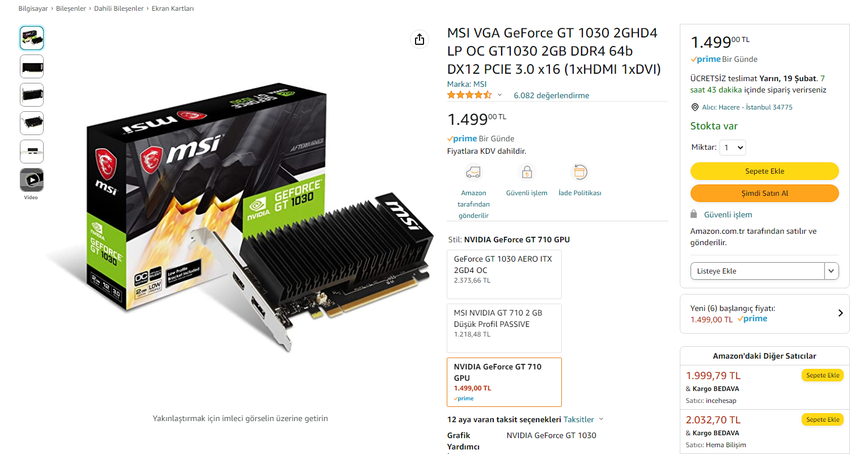Click the share icon above product image
This screenshot has height=454, width=868.
pos(420,39)
